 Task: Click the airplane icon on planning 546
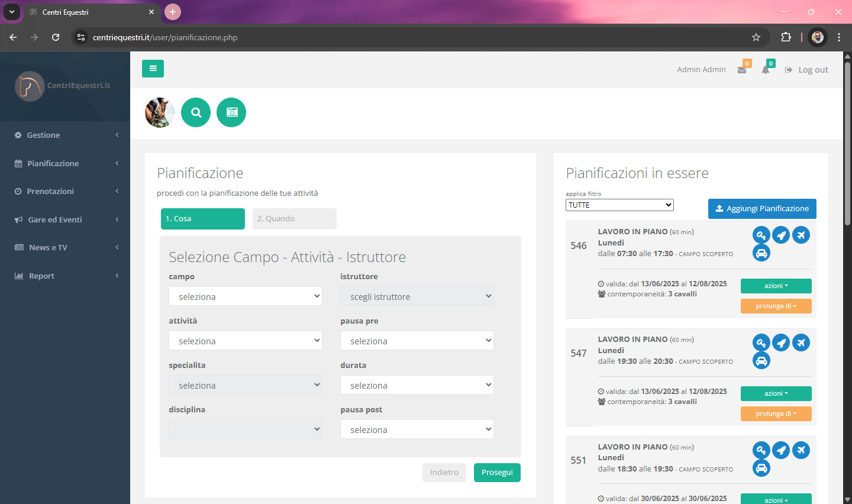tap(801, 235)
